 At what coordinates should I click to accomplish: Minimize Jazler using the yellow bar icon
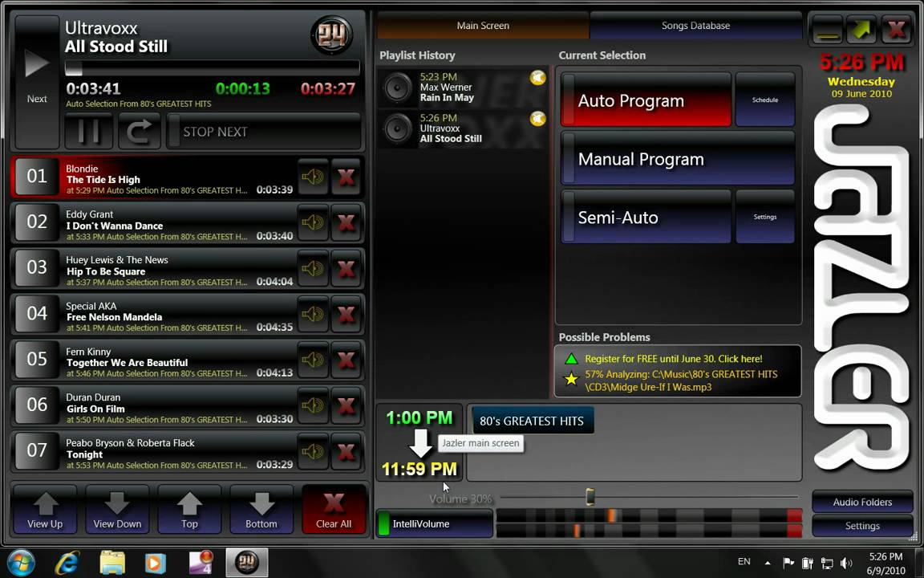point(828,29)
